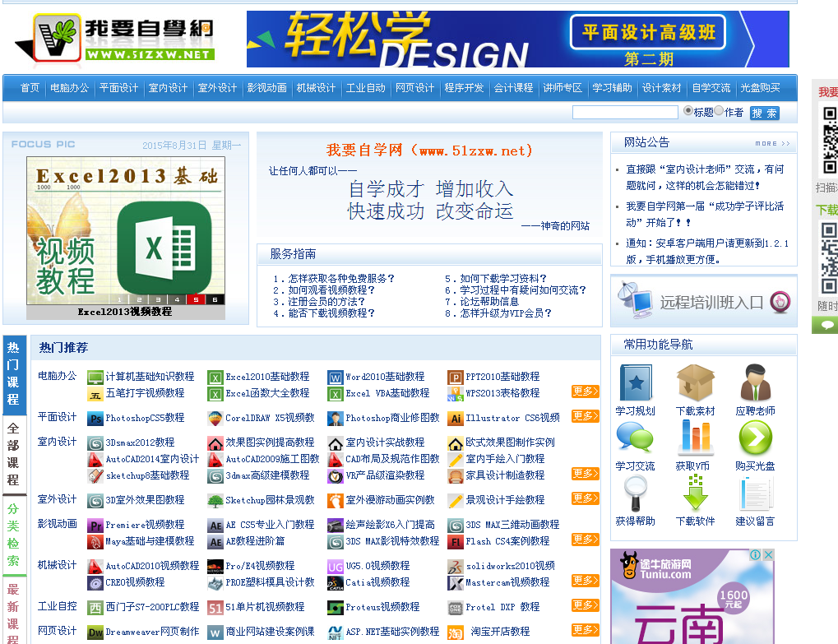
Task: Expand 更多 for 机械设计 courses
Action: [586, 581]
